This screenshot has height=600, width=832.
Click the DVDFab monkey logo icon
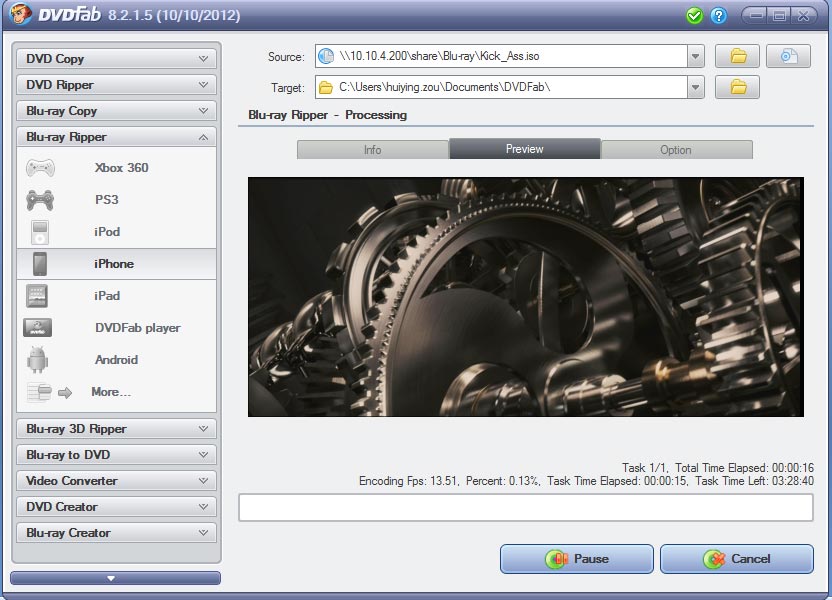coord(21,14)
